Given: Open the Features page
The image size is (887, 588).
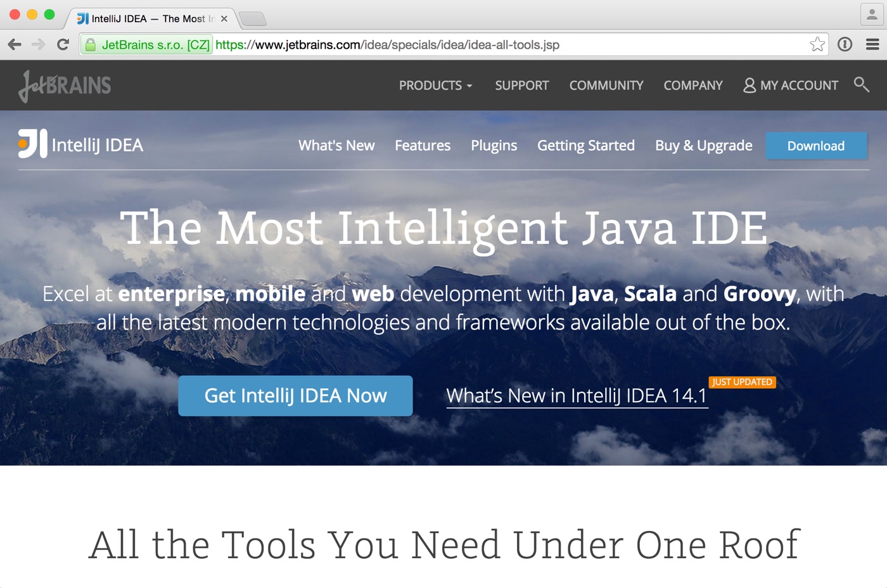Looking at the screenshot, I should tap(423, 146).
